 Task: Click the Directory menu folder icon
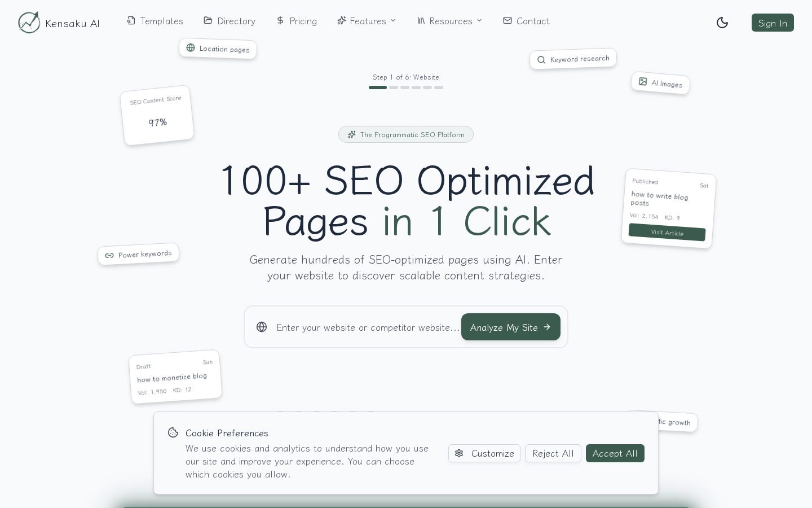(x=208, y=20)
